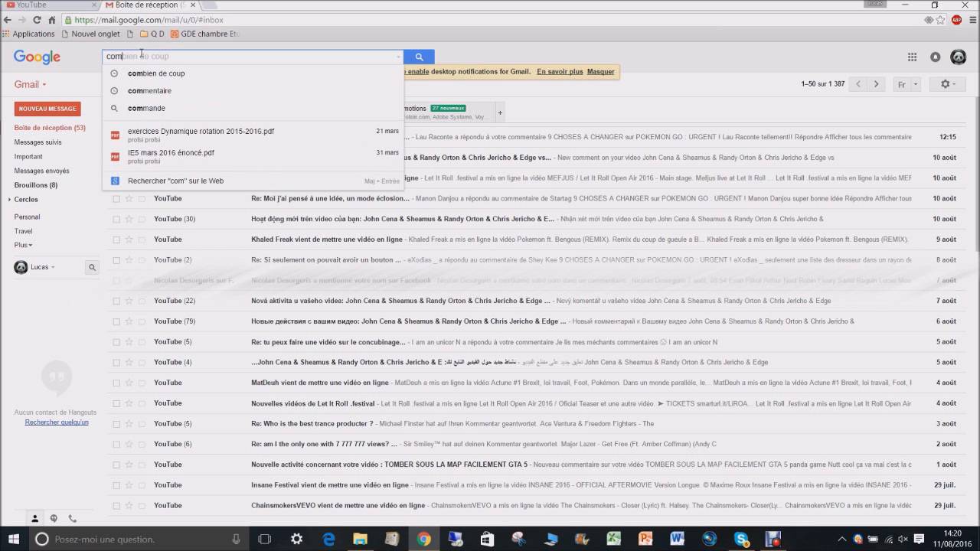Star the MatDeuh email
Screen dimensions: 980x551
point(129,383)
